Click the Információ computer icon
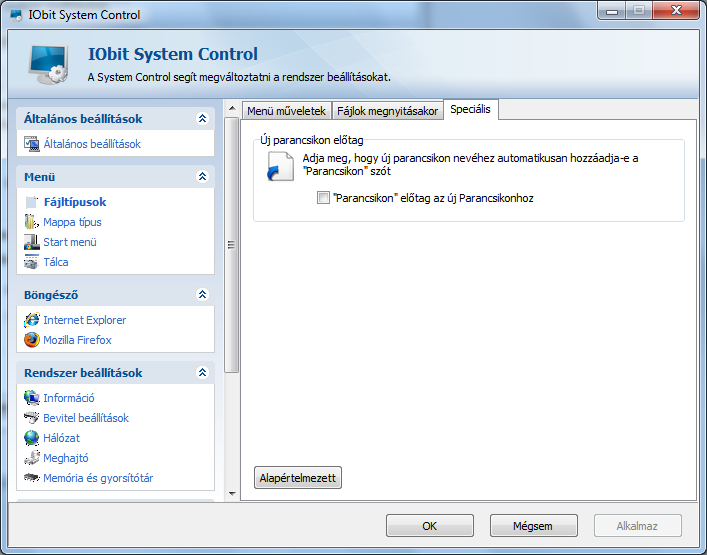 pos(32,398)
